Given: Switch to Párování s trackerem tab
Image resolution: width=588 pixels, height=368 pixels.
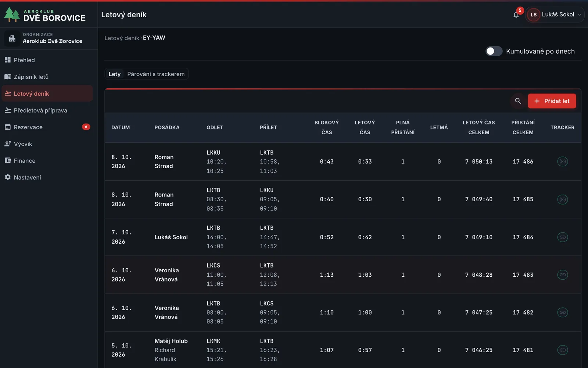Looking at the screenshot, I should 156,74.
